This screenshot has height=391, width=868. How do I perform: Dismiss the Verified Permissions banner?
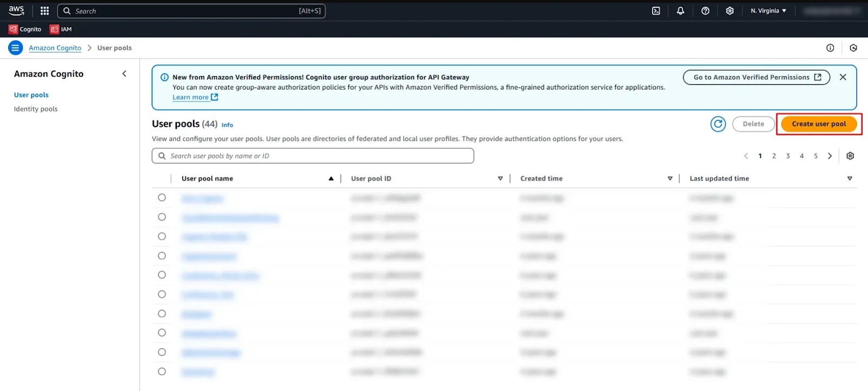(843, 77)
